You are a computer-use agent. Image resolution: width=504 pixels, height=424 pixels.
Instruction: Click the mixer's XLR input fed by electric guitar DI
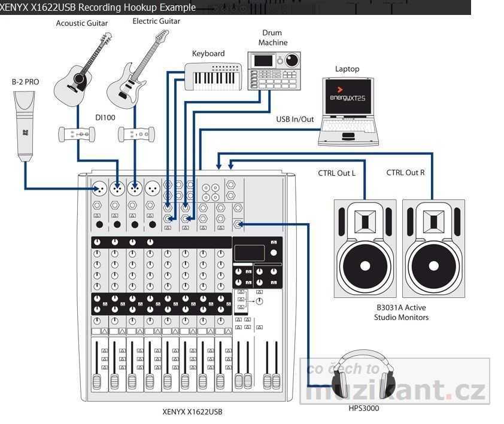[x=135, y=188]
